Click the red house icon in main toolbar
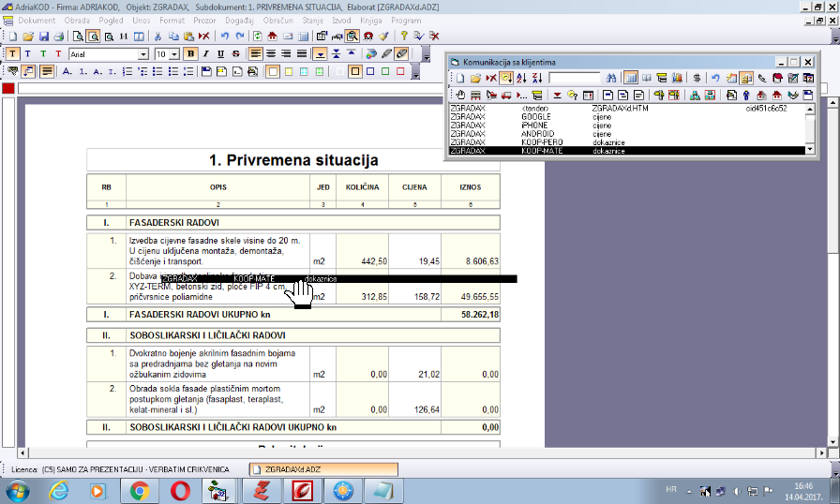Viewport: 840px width, 504px height. coord(272,37)
